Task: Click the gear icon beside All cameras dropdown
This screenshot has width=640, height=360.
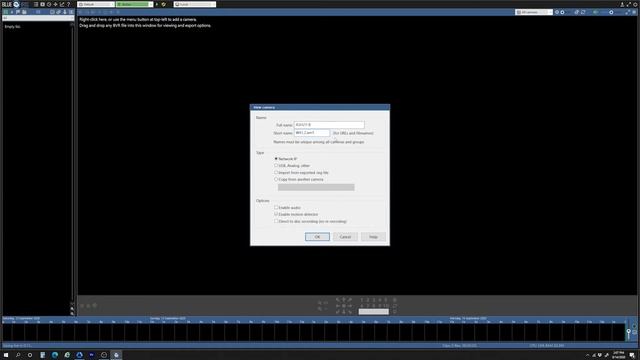Action: click(557, 12)
